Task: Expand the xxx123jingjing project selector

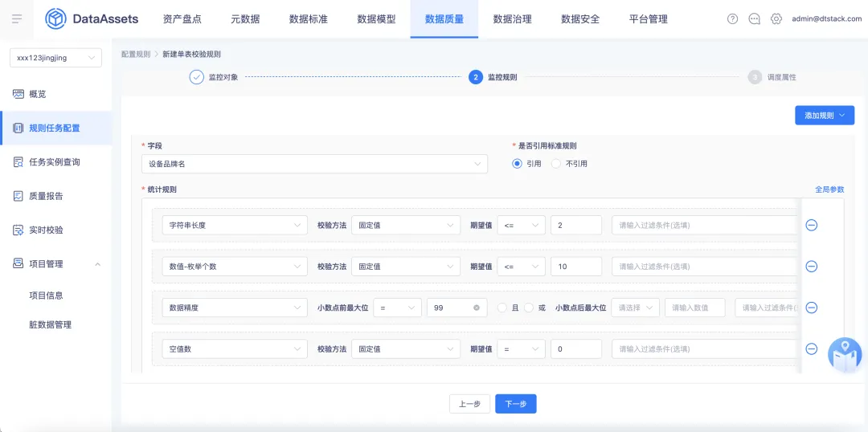Action: (56, 58)
